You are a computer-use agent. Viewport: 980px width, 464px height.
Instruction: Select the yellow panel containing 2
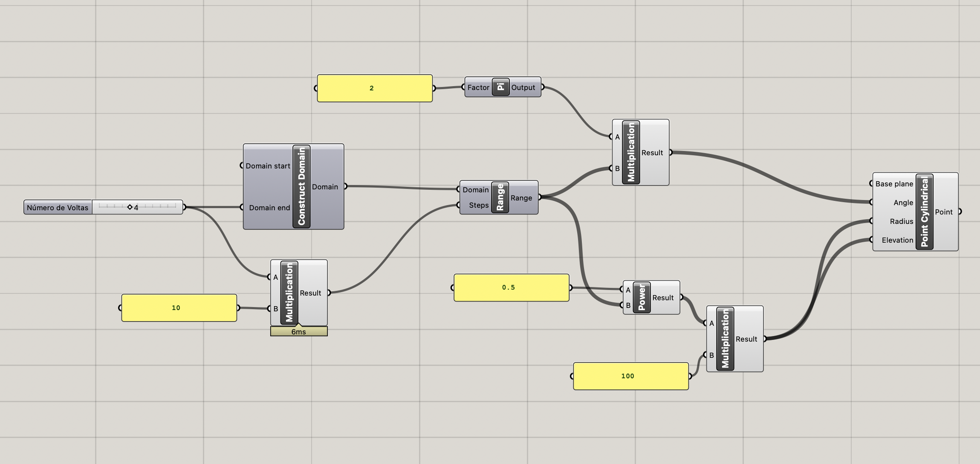point(375,88)
